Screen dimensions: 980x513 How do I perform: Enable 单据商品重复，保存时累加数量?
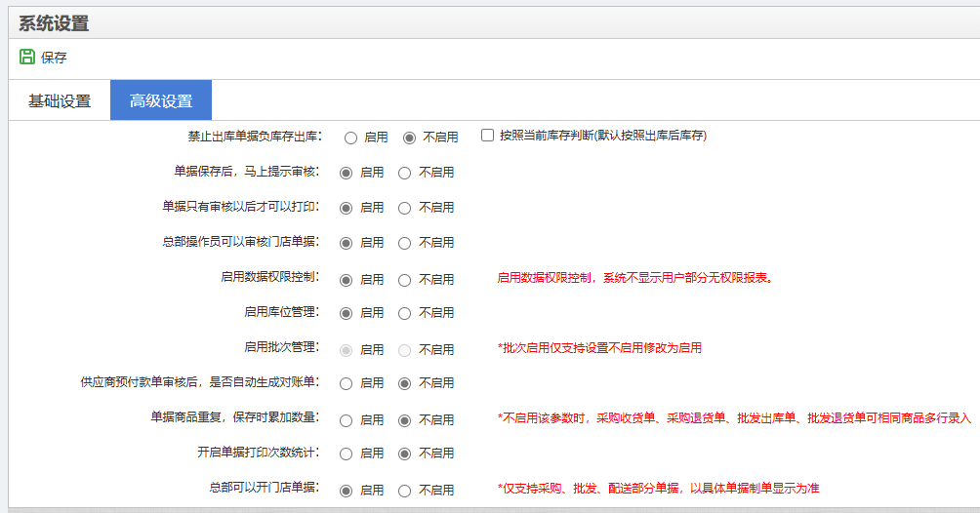click(x=346, y=420)
